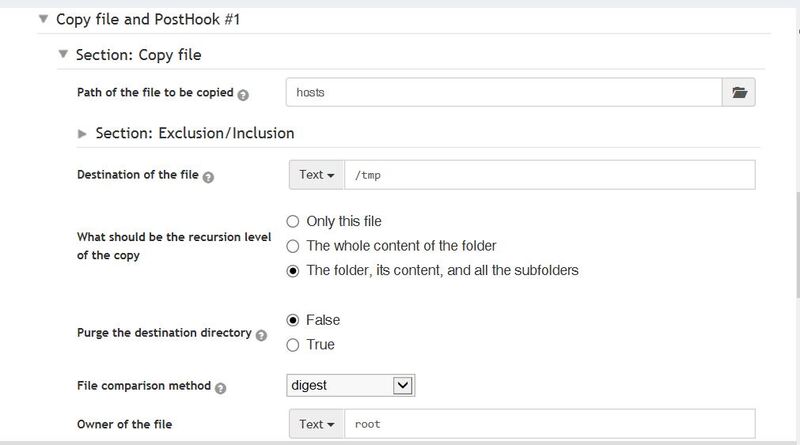Choose the folder, content, and all subfolders option
The width and height of the screenshot is (800, 445).
point(292,270)
